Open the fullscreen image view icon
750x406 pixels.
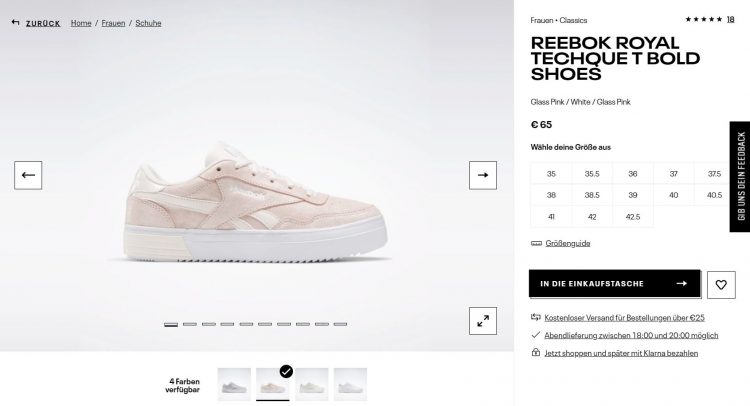(x=483, y=321)
